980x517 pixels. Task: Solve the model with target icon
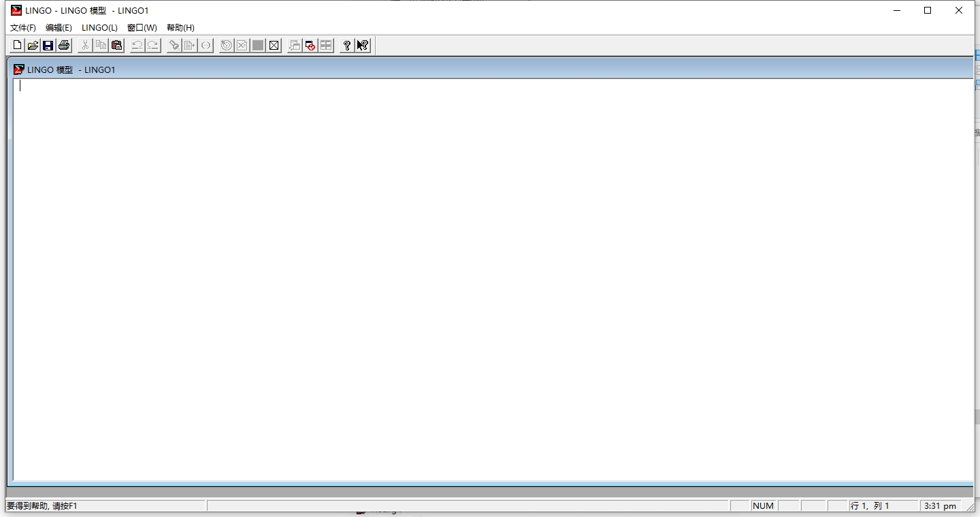pyautogui.click(x=227, y=46)
